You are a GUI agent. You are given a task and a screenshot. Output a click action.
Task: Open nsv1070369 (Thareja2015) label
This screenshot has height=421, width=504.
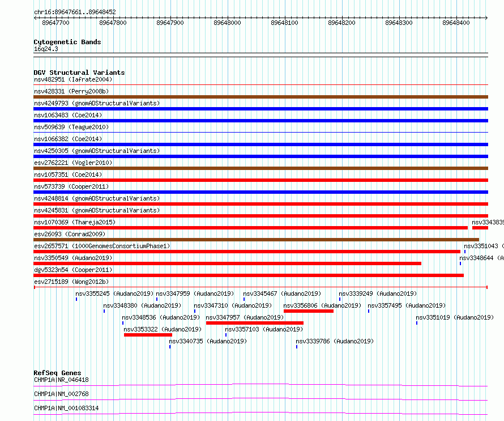coord(75,222)
